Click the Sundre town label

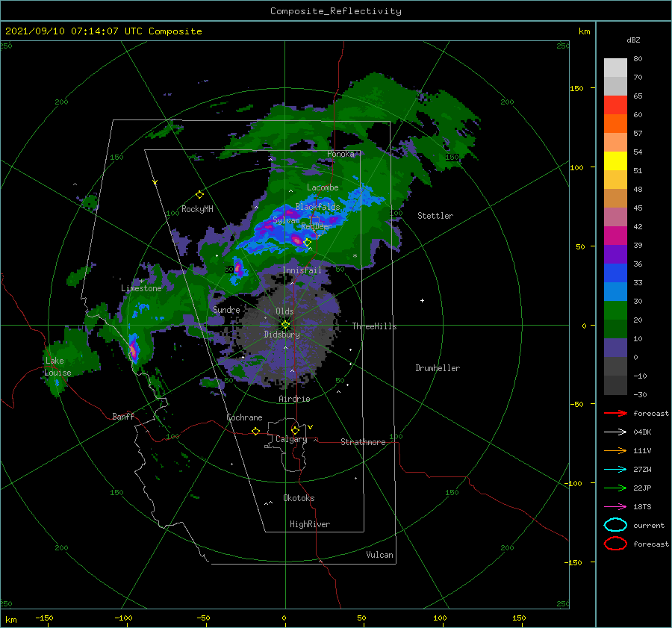[x=226, y=309]
